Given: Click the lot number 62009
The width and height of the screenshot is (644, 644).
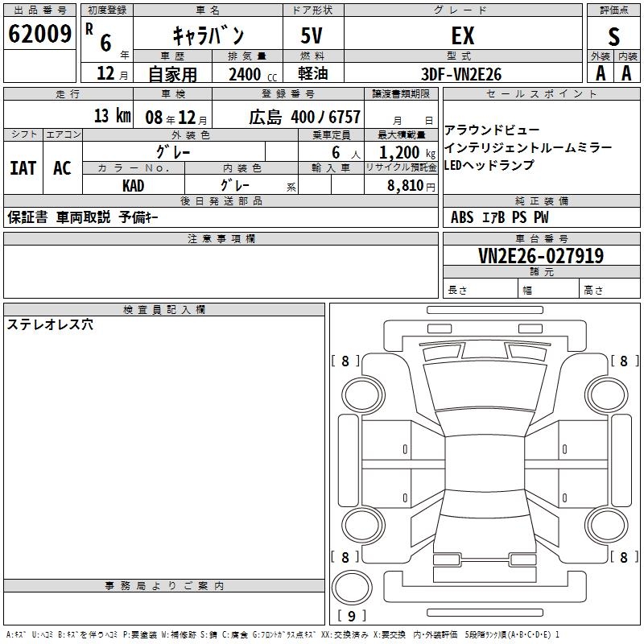Looking at the screenshot, I should coord(39,34).
